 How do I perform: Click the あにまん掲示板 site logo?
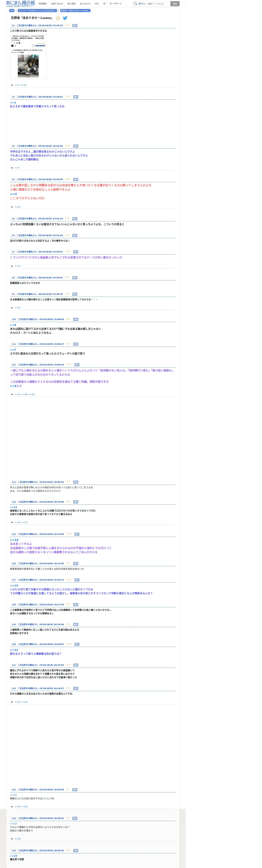[x=20, y=4]
